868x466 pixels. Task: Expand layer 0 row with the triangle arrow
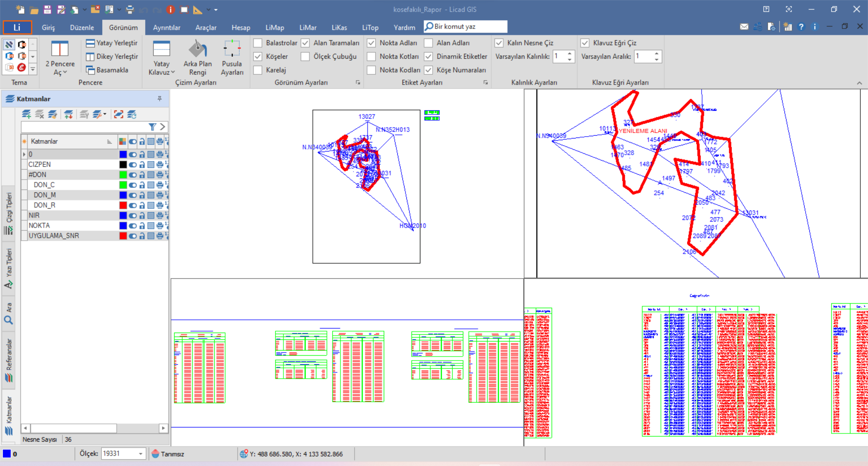click(24, 154)
